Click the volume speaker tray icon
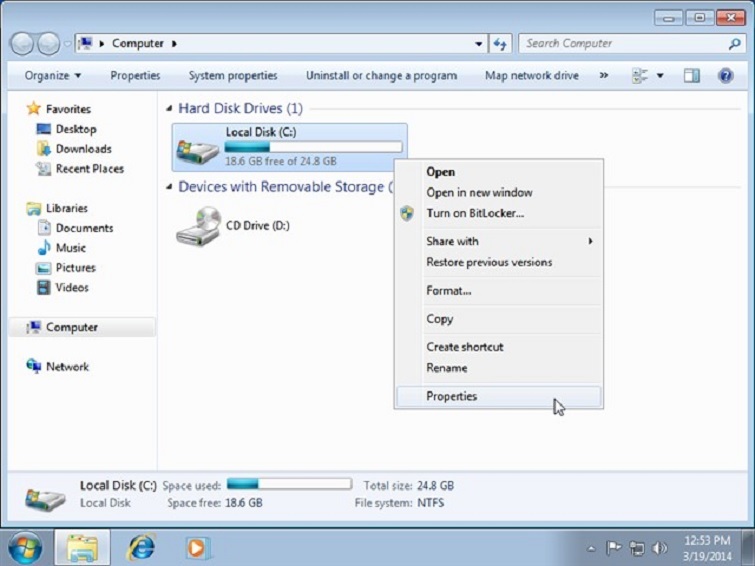This screenshot has height=566, width=755. coord(660,548)
